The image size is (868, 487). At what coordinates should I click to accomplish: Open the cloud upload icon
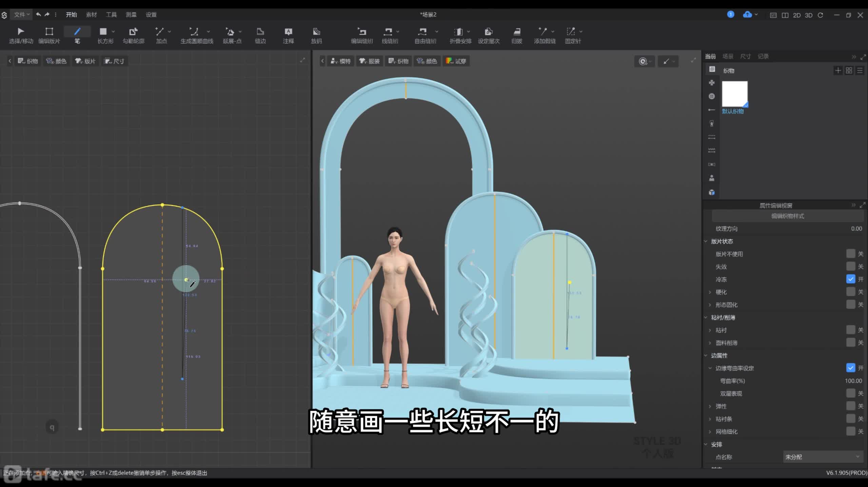pos(747,14)
